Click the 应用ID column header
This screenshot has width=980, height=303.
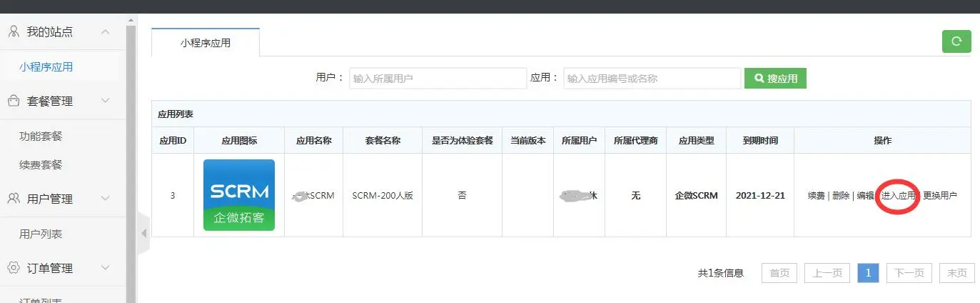point(173,140)
